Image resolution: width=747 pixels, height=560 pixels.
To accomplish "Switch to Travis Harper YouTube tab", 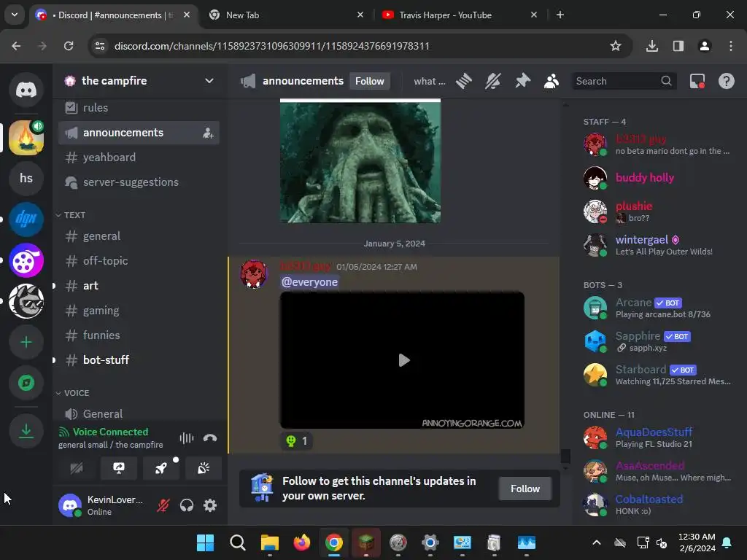I will click(x=460, y=15).
